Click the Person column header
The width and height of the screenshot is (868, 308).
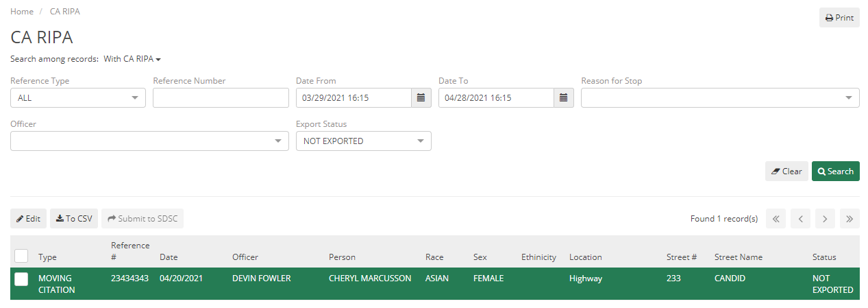pos(342,257)
